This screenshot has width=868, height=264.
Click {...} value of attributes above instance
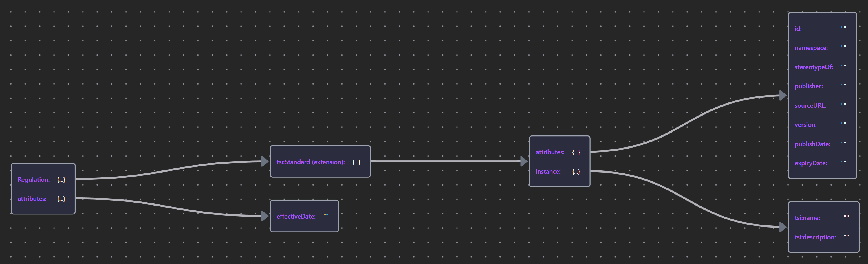coord(576,152)
